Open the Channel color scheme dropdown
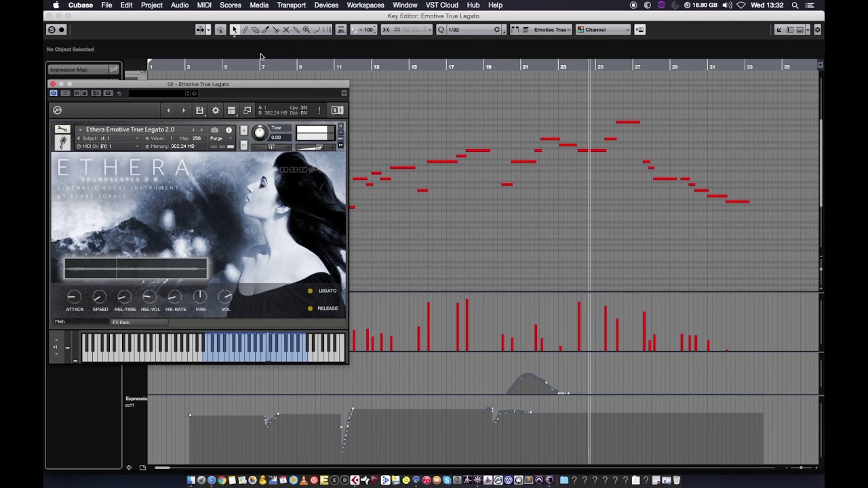The height and width of the screenshot is (488, 868). click(603, 30)
